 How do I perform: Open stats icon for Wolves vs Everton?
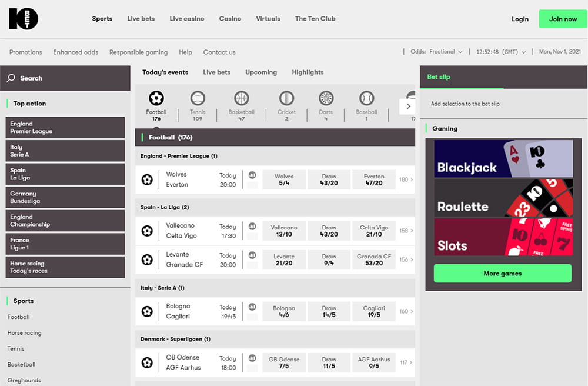pos(252,175)
